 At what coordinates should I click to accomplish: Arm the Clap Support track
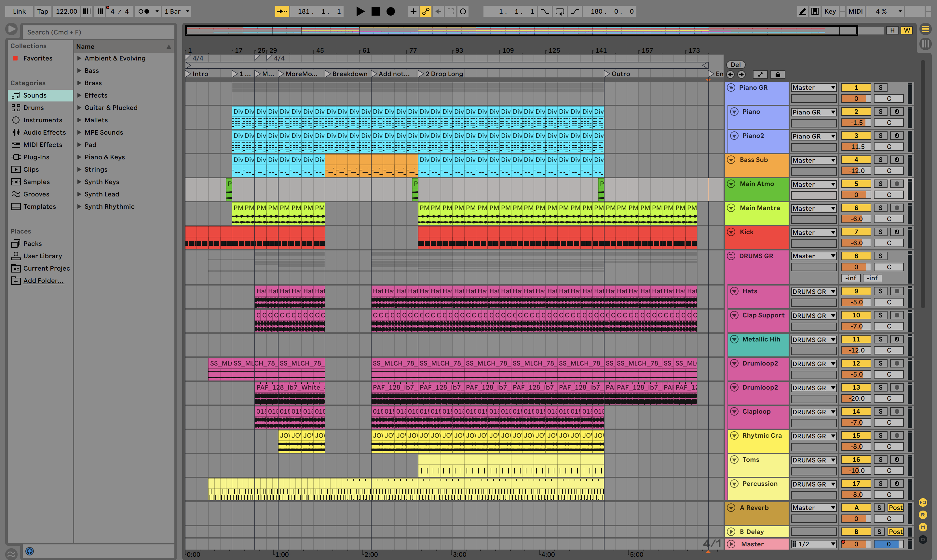pyautogui.click(x=897, y=315)
